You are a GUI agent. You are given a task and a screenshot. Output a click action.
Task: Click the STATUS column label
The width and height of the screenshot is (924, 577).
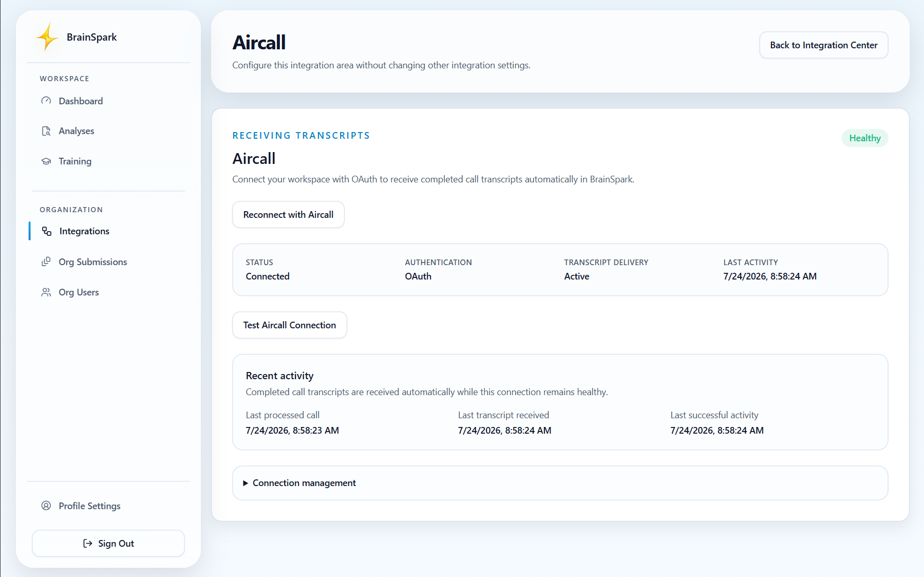click(x=259, y=263)
